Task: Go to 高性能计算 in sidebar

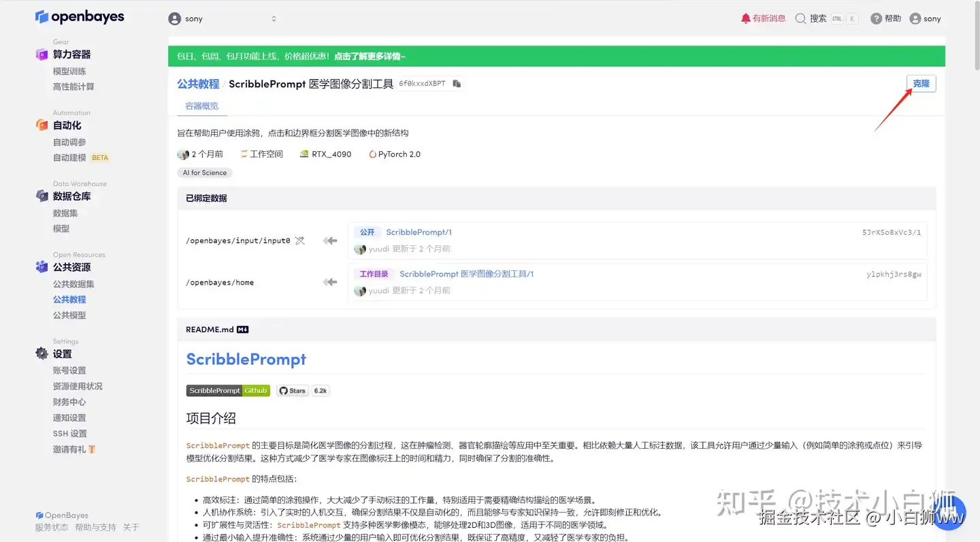Action: (x=73, y=87)
